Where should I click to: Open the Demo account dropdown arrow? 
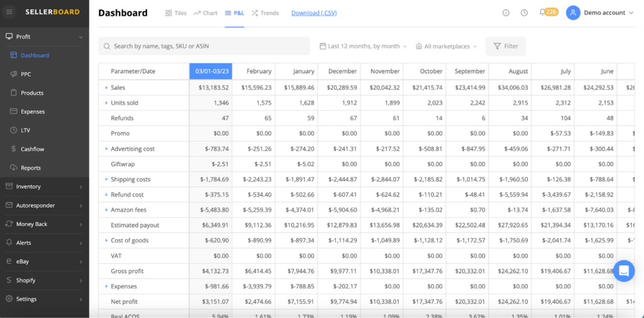(x=631, y=13)
